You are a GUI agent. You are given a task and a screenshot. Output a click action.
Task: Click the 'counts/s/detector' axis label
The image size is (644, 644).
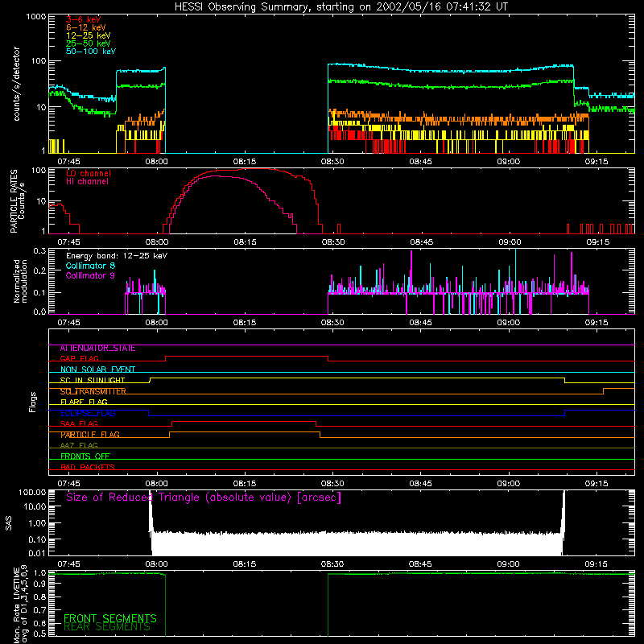click(x=16, y=84)
